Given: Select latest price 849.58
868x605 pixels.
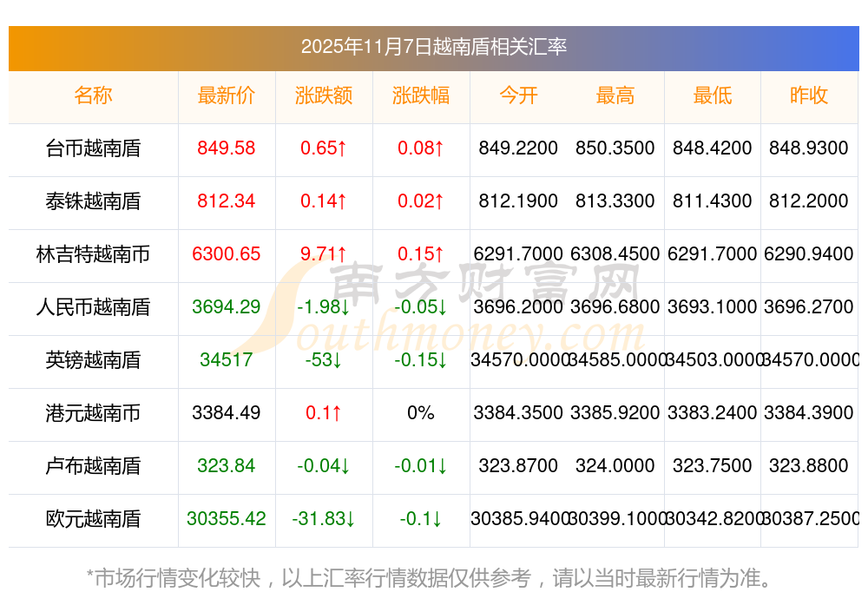Looking at the screenshot, I should coord(227,148).
